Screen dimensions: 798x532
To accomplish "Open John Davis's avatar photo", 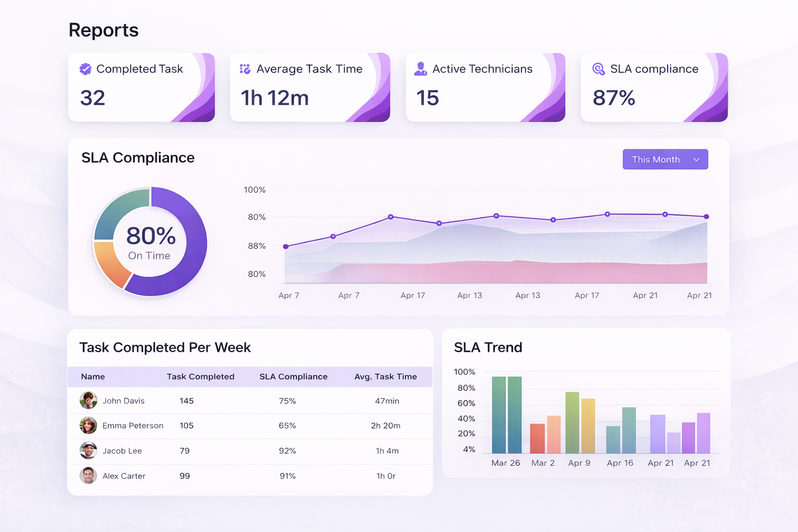I will (x=88, y=401).
